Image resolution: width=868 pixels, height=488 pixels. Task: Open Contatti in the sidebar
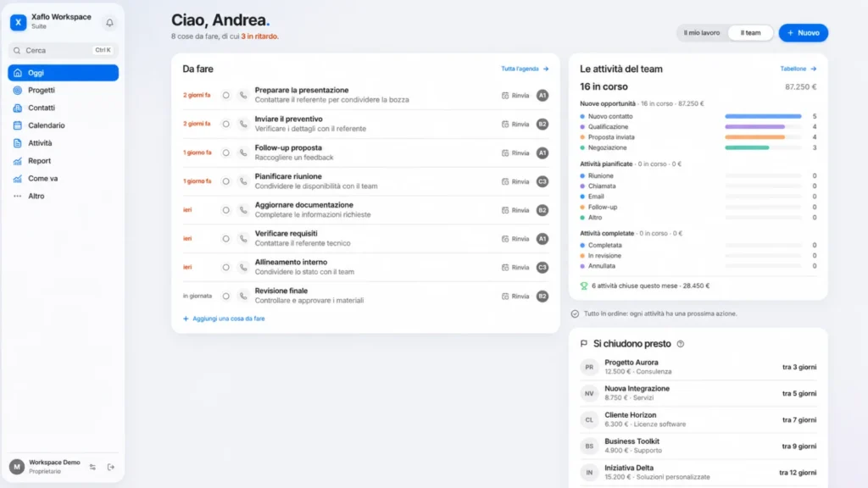click(x=63, y=108)
